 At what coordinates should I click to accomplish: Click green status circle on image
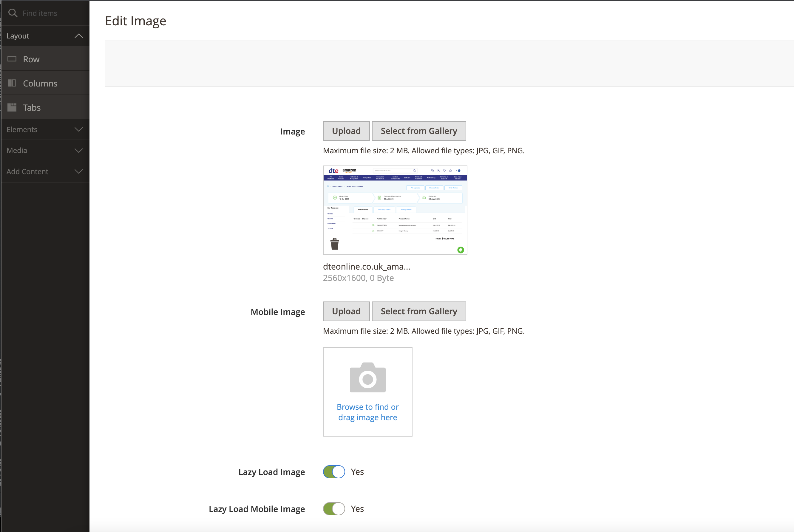461,250
